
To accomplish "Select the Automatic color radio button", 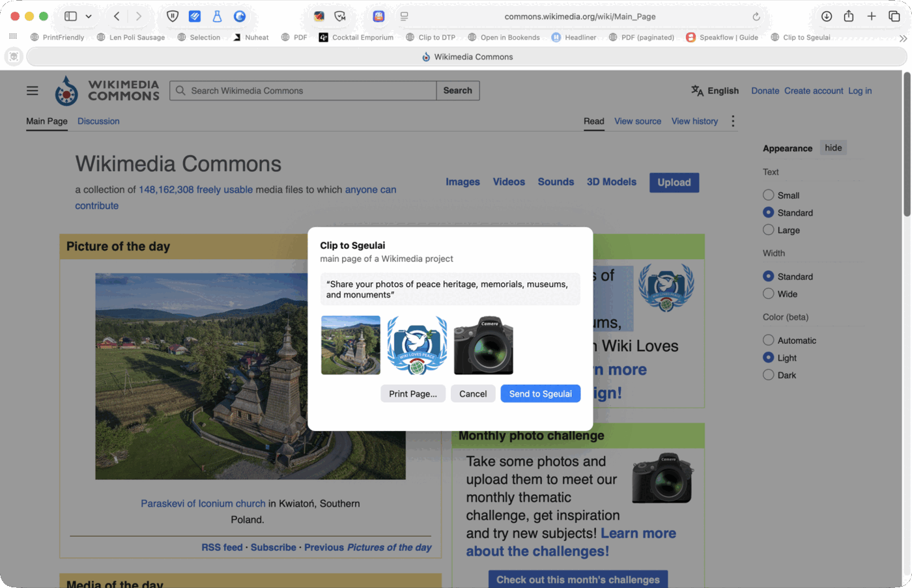I will click(x=769, y=340).
